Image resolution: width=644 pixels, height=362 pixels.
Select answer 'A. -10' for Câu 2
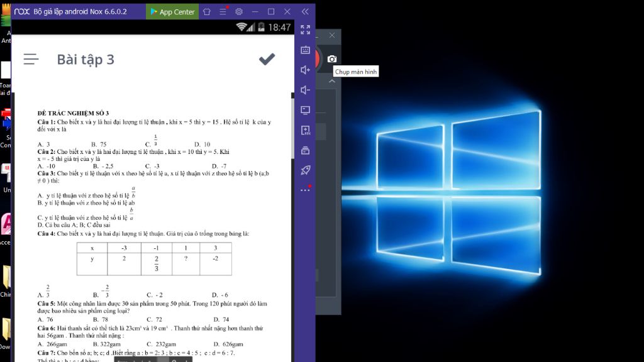point(47,166)
